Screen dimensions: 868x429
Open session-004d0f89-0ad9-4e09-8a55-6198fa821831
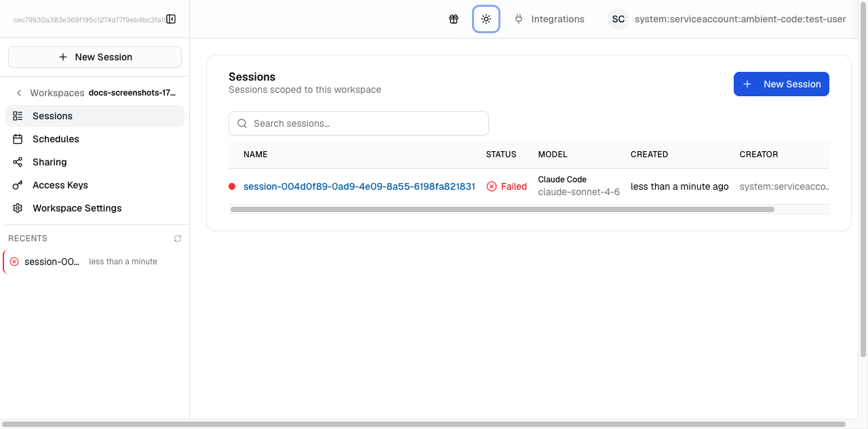[359, 186]
